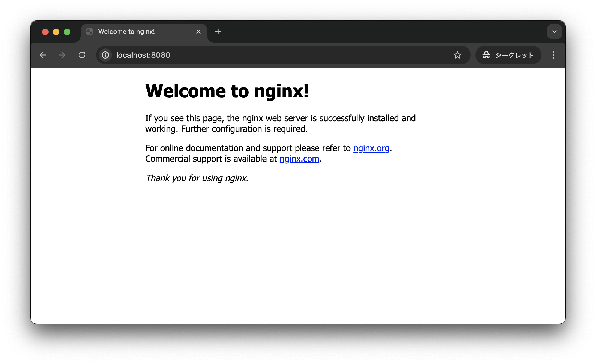Click the シークレット incognito button label
596x364 pixels.
514,55
